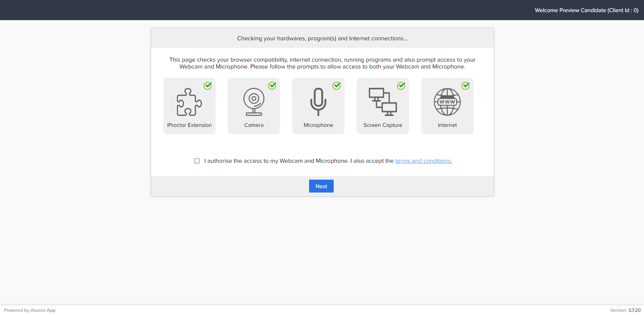
Task: Select the Microphone icon
Action: (318, 102)
